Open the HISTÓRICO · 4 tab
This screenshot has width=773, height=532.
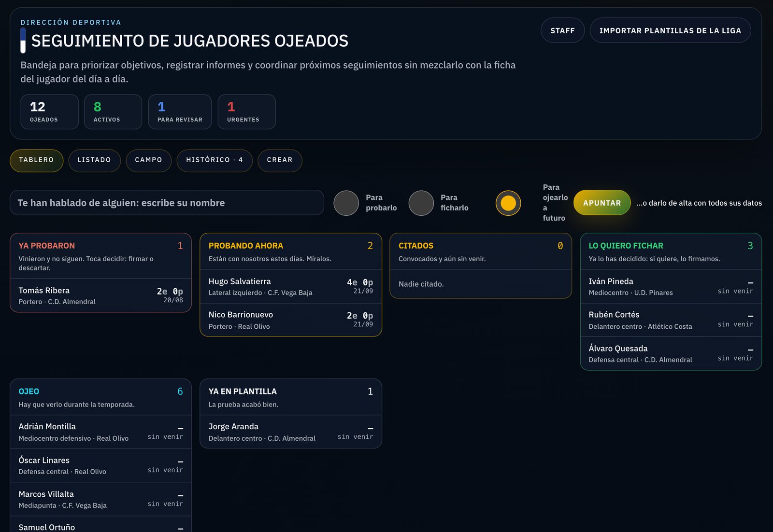tap(215, 160)
